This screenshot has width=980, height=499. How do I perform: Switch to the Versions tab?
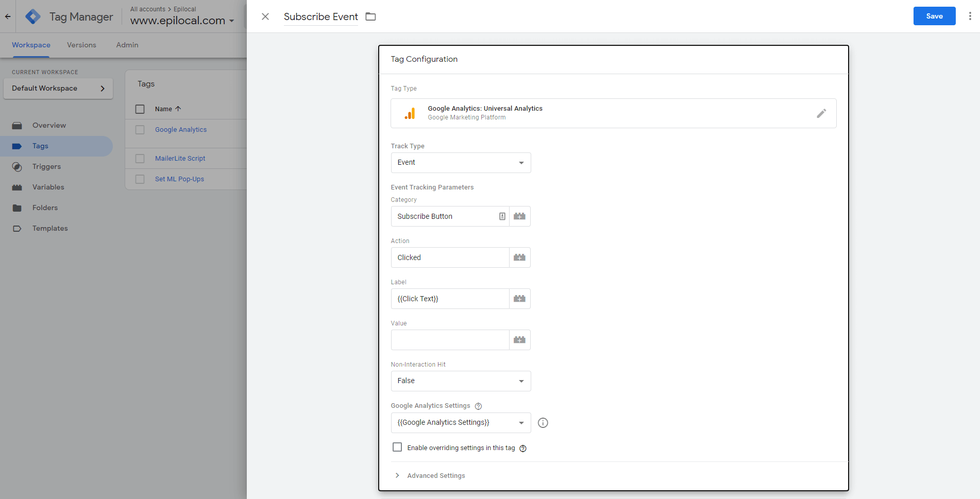pos(81,45)
